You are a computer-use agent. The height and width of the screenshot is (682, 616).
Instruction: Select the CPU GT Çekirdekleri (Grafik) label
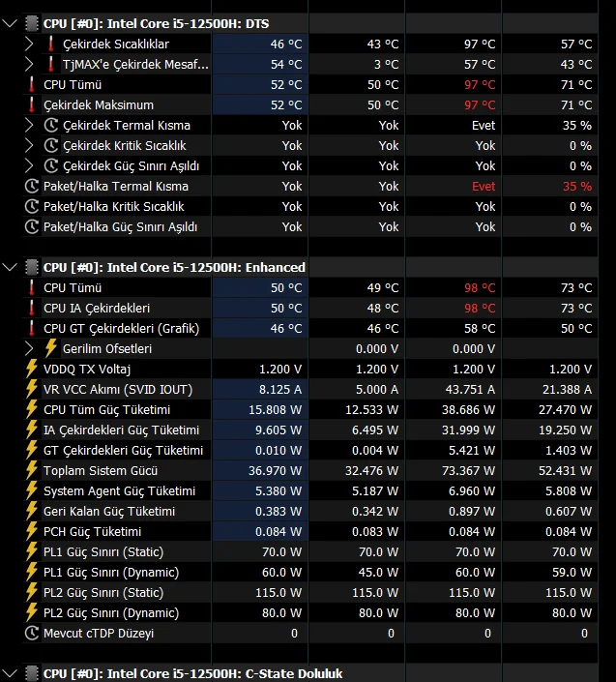click(x=121, y=329)
